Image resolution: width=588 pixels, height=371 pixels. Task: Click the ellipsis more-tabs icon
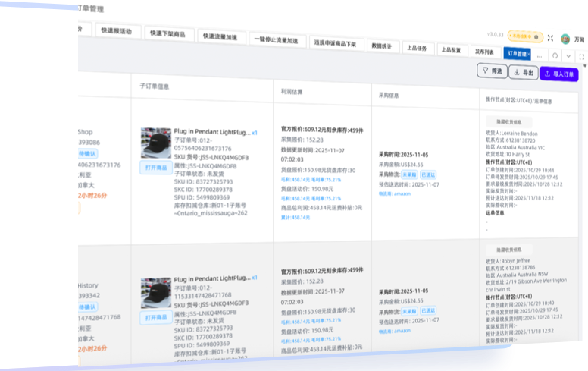click(539, 56)
